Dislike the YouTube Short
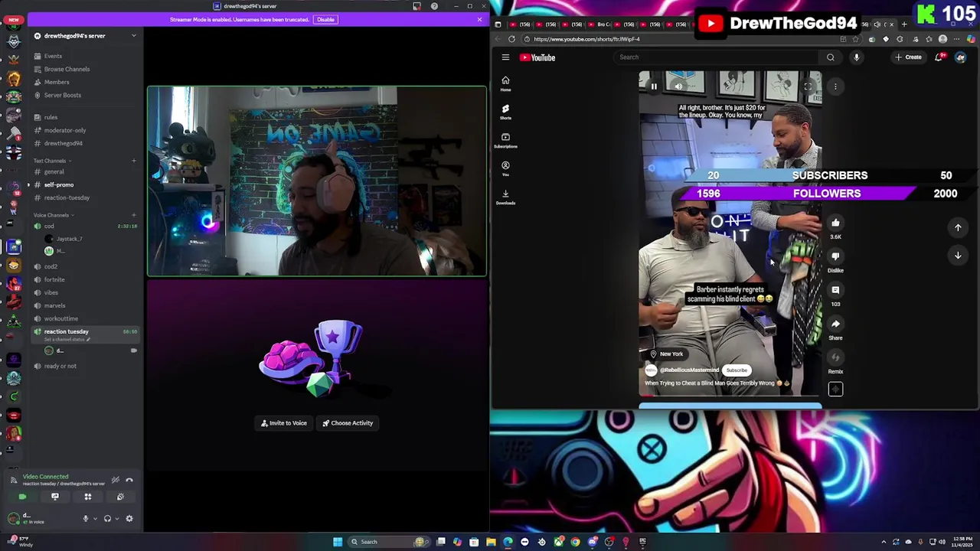 [x=835, y=256]
